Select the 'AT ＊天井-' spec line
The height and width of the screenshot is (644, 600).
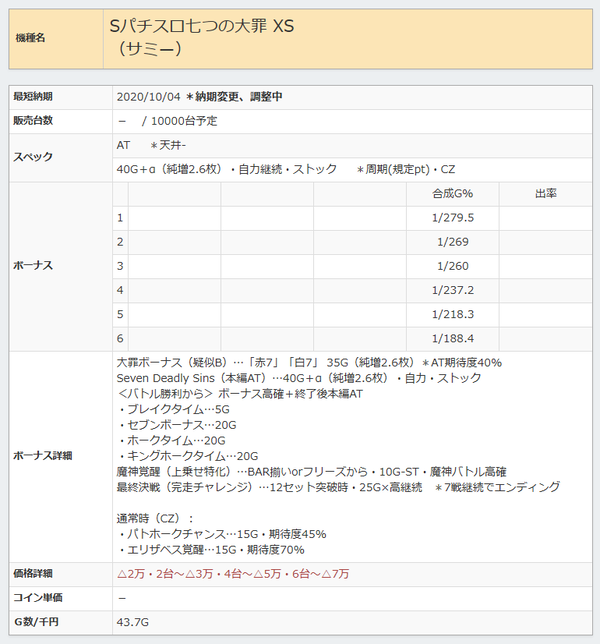pyautogui.click(x=151, y=145)
